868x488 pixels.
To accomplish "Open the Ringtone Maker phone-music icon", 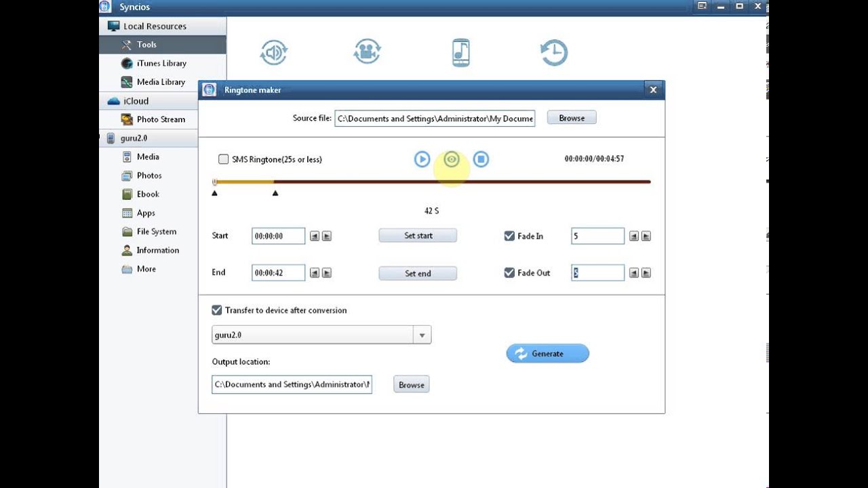I will click(461, 52).
